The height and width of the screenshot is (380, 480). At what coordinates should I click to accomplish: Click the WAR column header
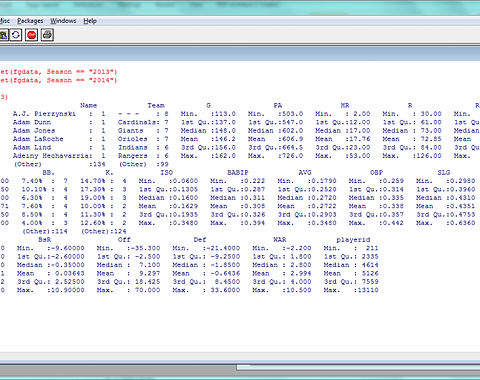tap(280, 239)
